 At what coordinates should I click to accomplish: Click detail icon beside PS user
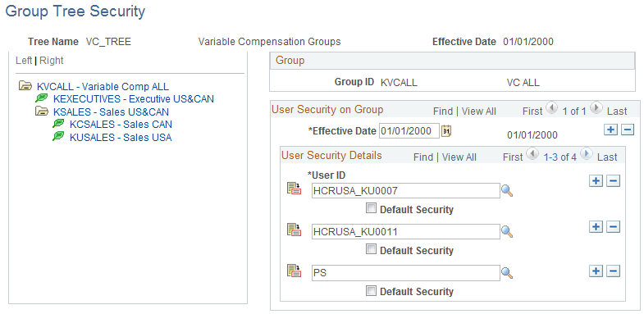tap(294, 271)
